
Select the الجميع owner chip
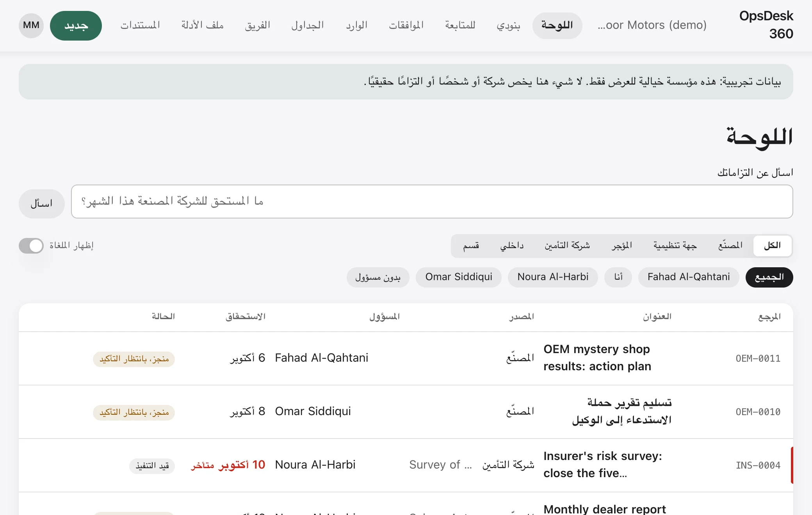tap(769, 277)
